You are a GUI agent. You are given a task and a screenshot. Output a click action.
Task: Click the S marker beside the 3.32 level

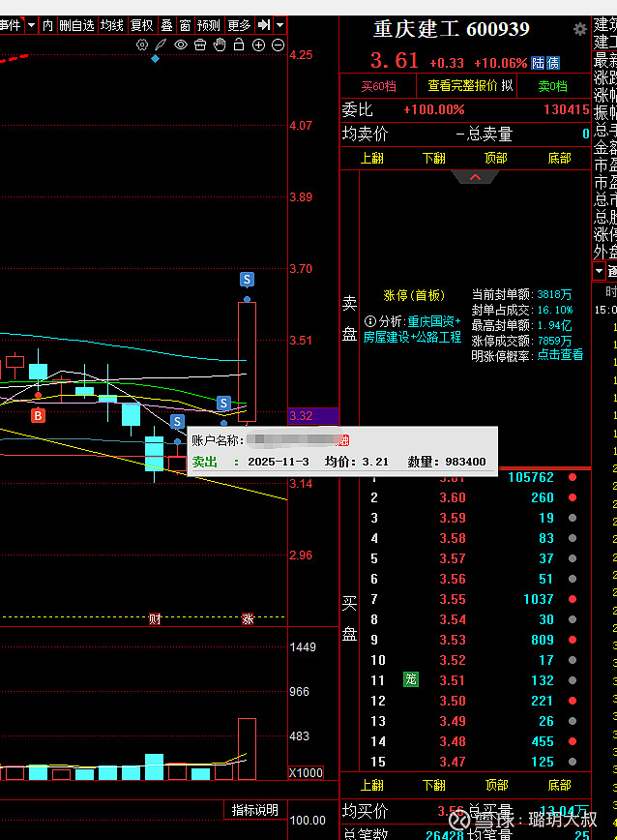point(223,403)
